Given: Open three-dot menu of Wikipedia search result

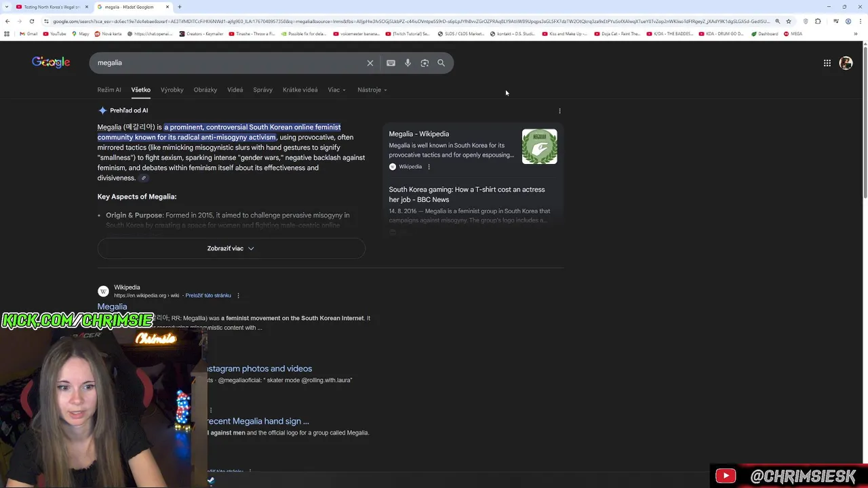Looking at the screenshot, I should 238,296.
